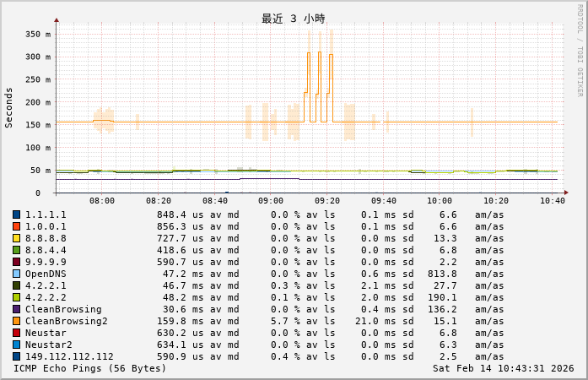Click the 9.9.9.9 legend color box

(x=16, y=262)
